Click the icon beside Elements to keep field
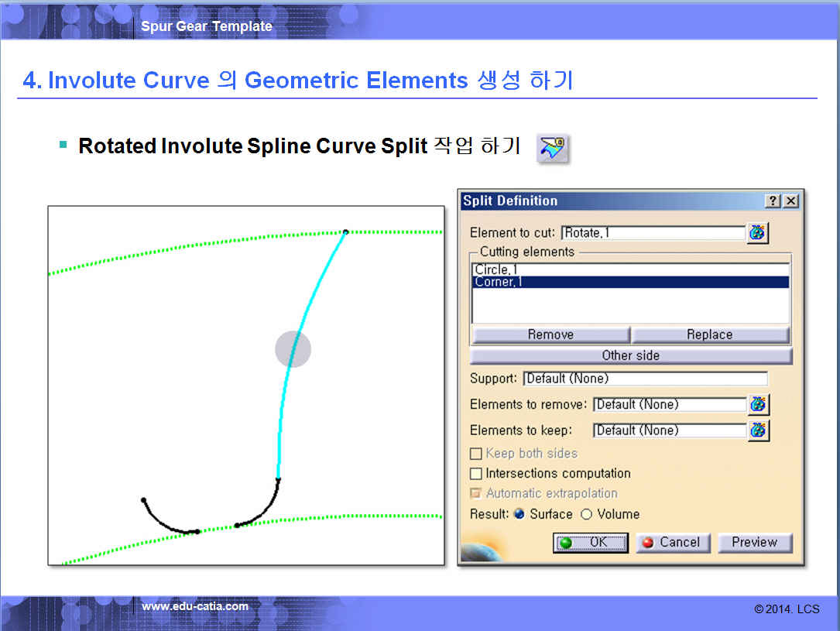Viewport: 840px width, 631px height. [x=758, y=430]
